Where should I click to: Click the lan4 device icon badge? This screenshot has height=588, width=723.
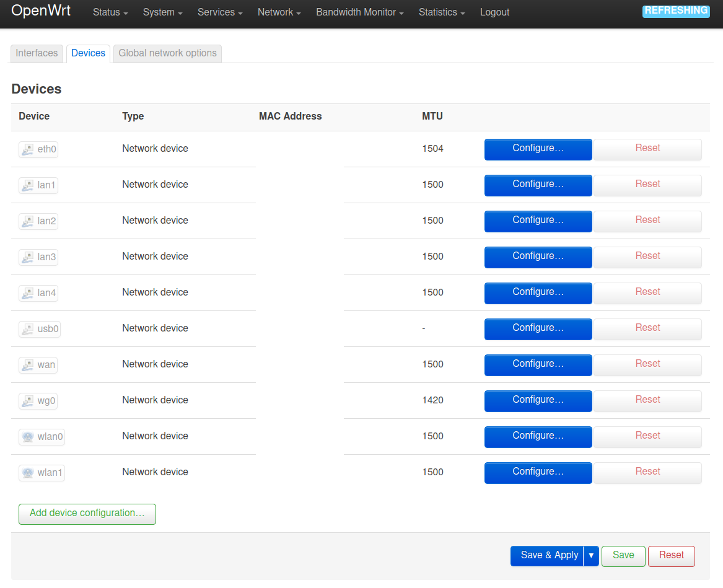[x=38, y=293]
